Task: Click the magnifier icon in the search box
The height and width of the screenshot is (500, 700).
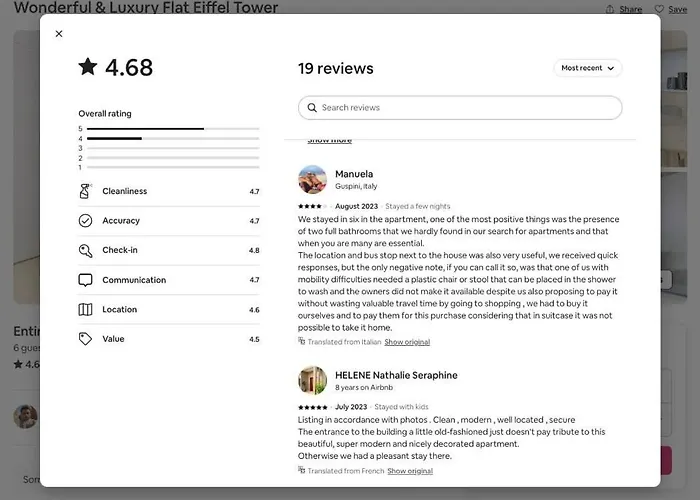Action: [312, 108]
